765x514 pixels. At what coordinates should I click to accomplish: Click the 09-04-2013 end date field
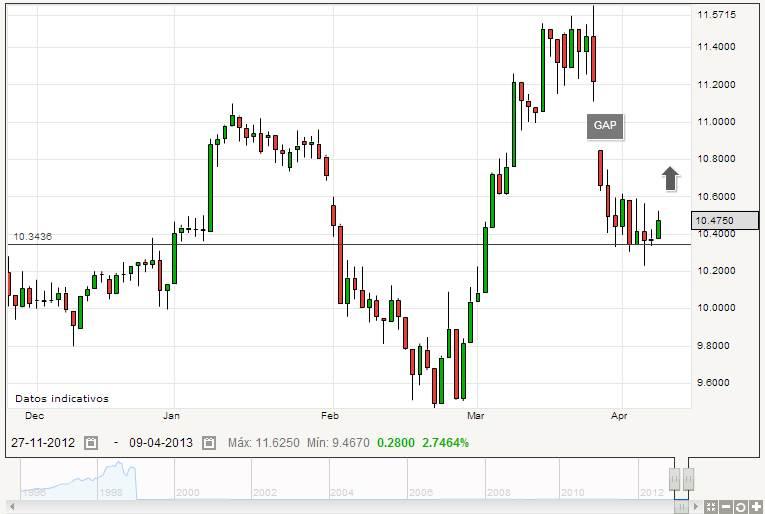click(163, 442)
